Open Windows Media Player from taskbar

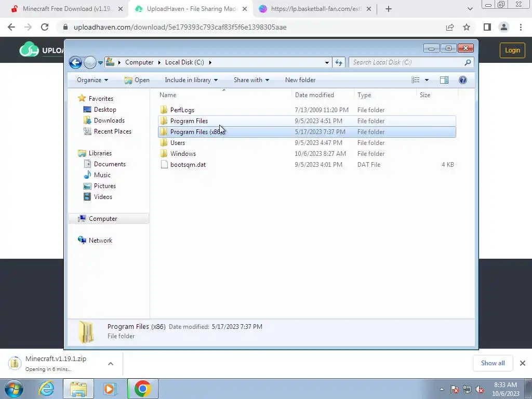pos(110,389)
